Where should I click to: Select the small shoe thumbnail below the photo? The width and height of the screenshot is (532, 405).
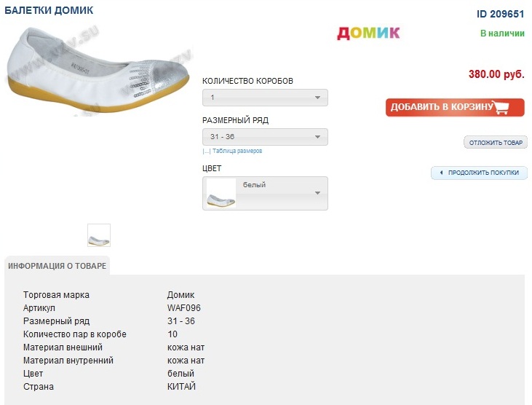[99, 235]
